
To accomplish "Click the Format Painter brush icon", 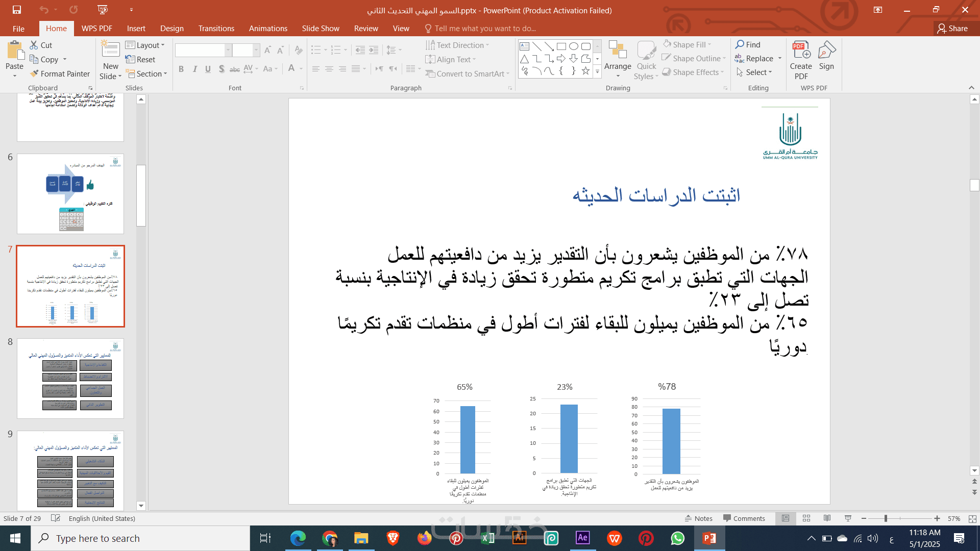I will coord(34,74).
